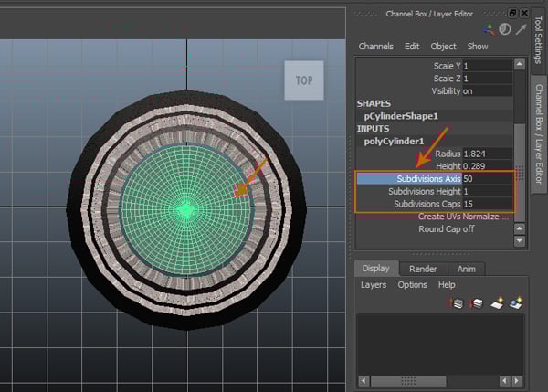Click the TOP view cube
This screenshot has height=392, width=548.
point(303,80)
